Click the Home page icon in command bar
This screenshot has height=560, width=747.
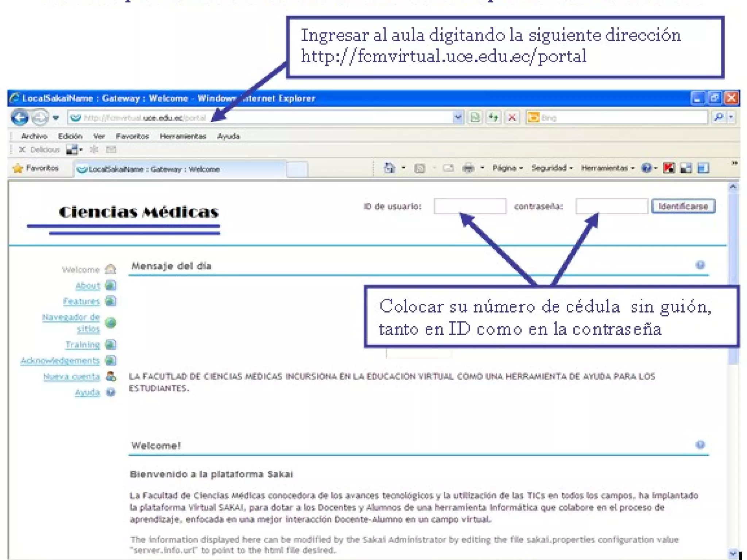click(390, 168)
